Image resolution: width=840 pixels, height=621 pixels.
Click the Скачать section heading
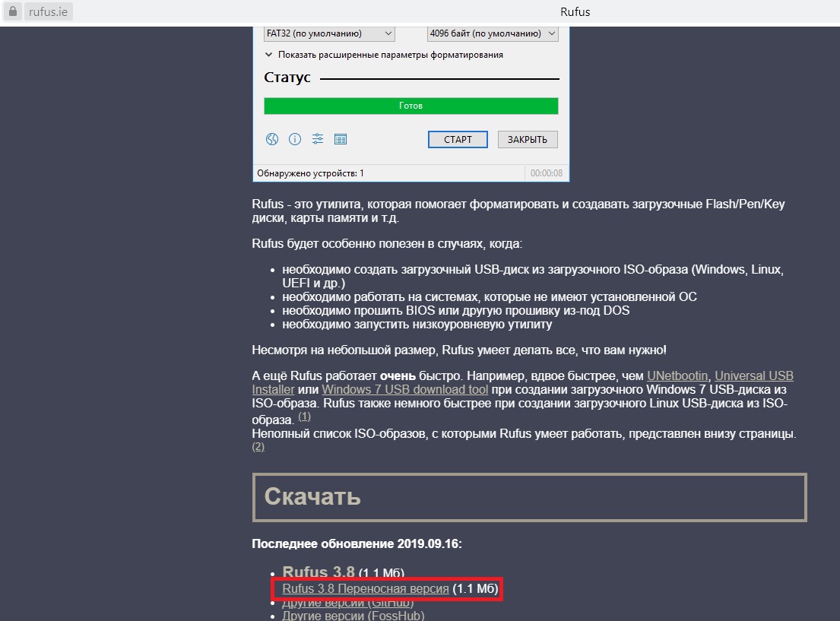[312, 496]
